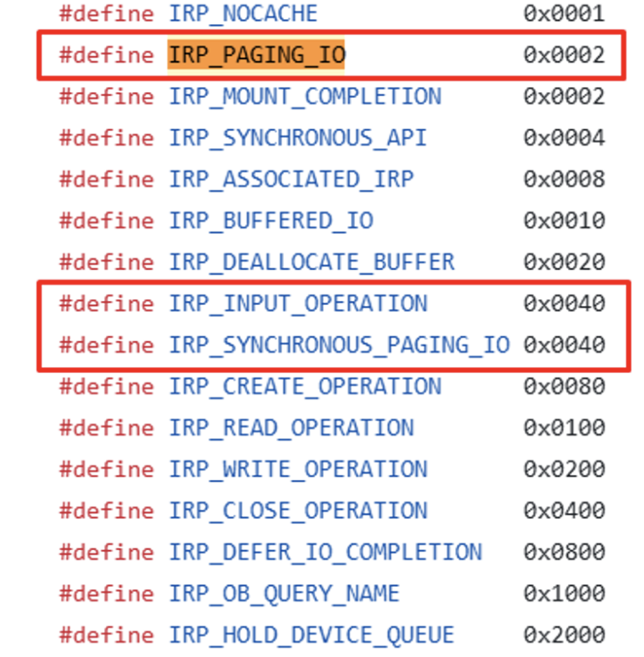
Task: Click the IRP_CLOSE_OPERATION symbol
Action: (297, 511)
